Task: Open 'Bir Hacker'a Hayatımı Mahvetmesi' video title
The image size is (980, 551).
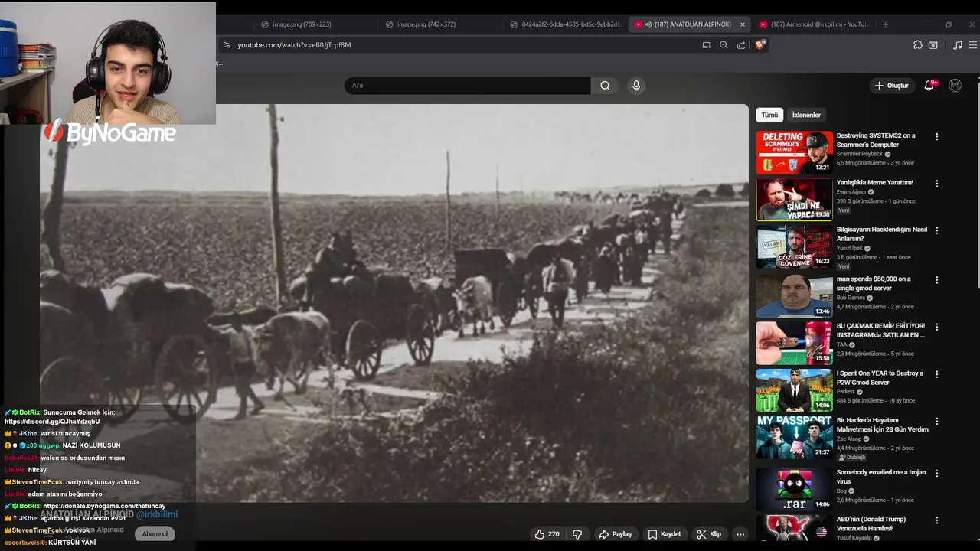Action: click(x=882, y=425)
